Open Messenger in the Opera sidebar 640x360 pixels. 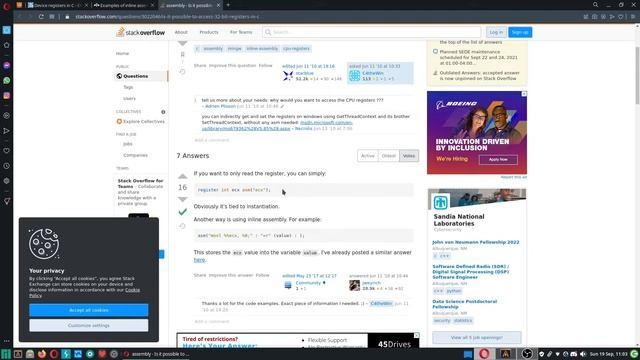click(x=7, y=65)
